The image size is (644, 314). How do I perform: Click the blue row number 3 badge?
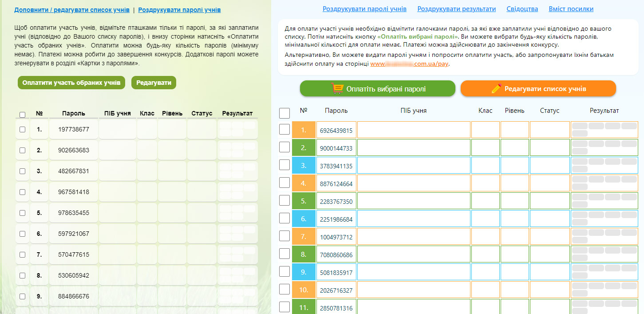pyautogui.click(x=304, y=166)
